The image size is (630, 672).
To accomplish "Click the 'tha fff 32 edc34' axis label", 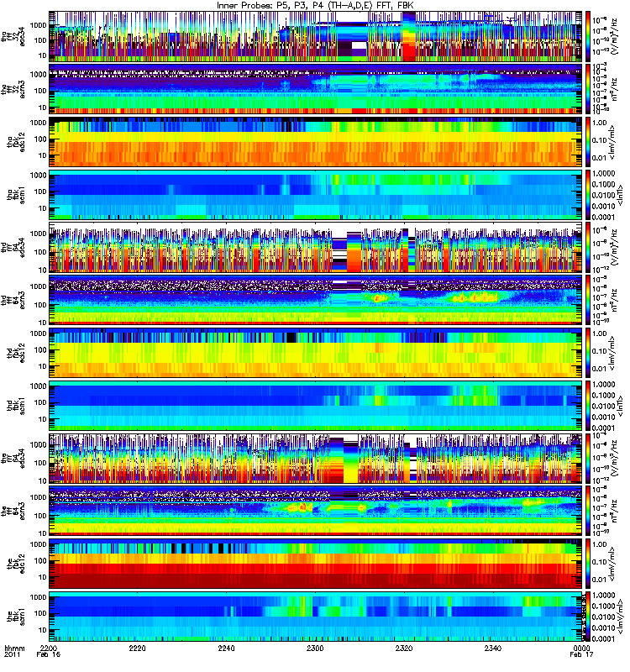I will coord(13,37).
